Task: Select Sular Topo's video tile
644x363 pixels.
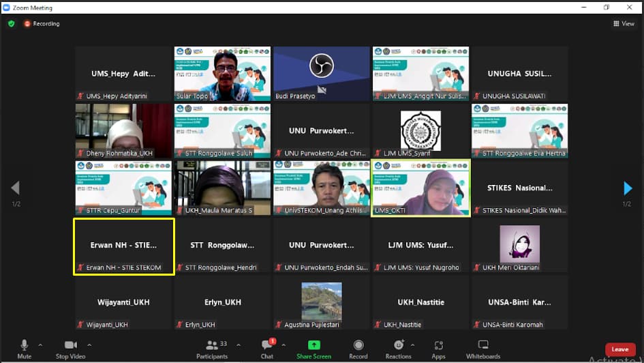Action: (222, 74)
